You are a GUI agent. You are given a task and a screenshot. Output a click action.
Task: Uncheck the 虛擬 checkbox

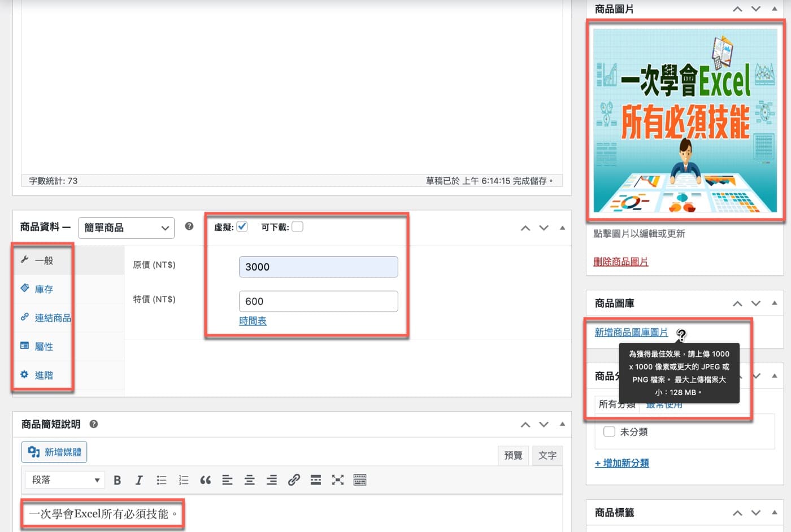[x=242, y=226]
